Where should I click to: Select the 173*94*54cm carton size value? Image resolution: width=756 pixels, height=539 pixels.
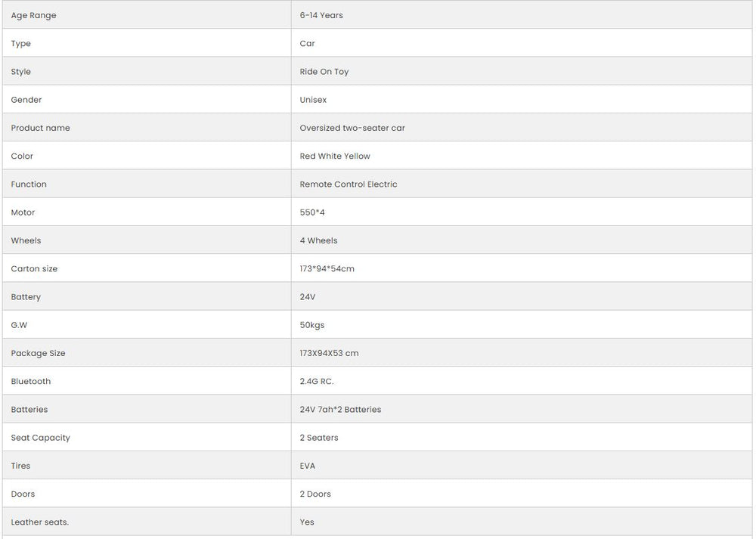tap(327, 269)
